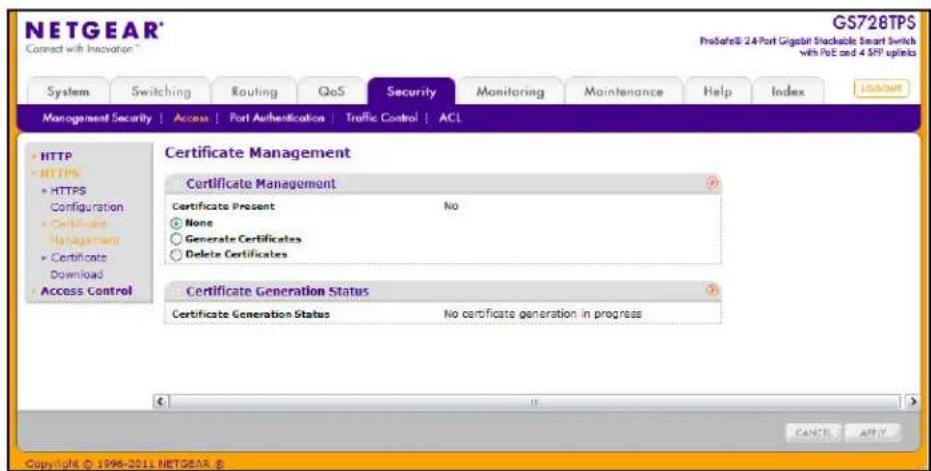
Task: Click the LOGOUT button
Action: (881, 88)
